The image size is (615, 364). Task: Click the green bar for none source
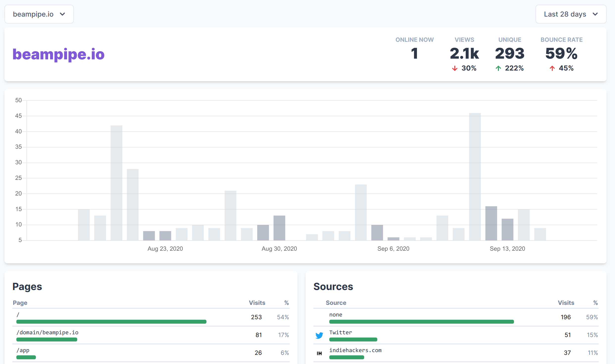(421, 322)
